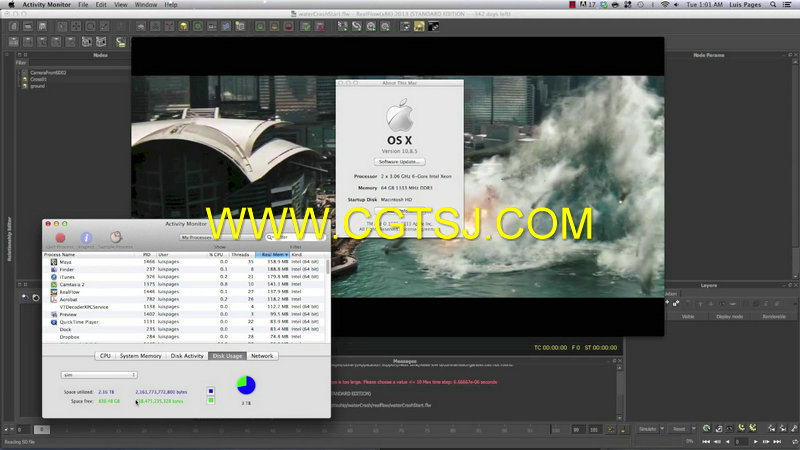
Task: Click the yellow highlighted icon near toolbar end
Action: coord(419,26)
